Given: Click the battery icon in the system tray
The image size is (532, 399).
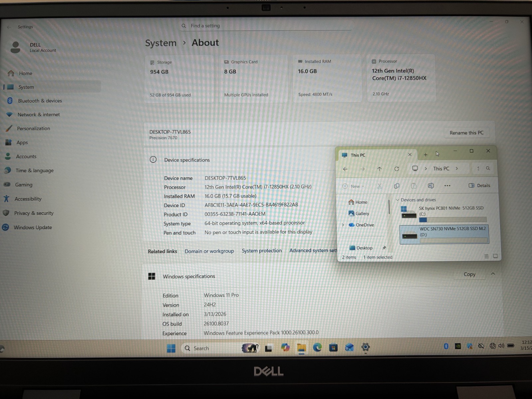Looking at the screenshot, I should point(511,346).
